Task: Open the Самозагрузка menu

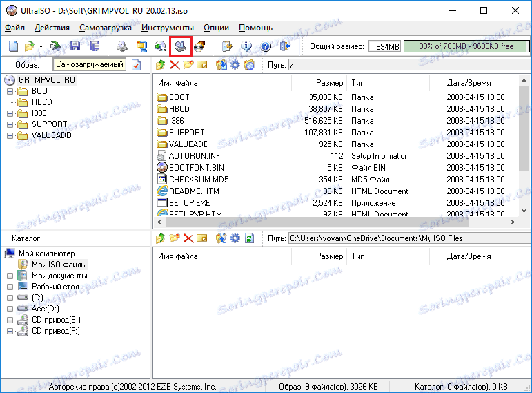Action: click(105, 28)
